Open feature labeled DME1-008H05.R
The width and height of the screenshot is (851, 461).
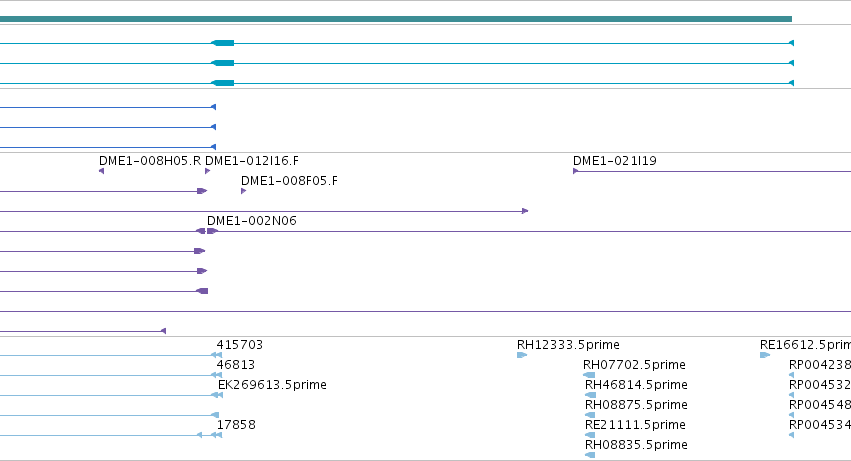150,161
